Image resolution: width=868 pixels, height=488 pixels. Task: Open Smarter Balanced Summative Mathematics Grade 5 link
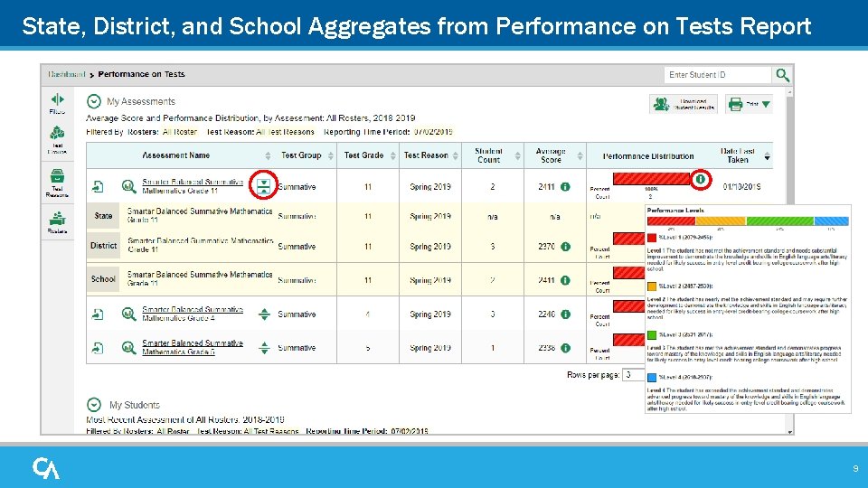coord(192,347)
